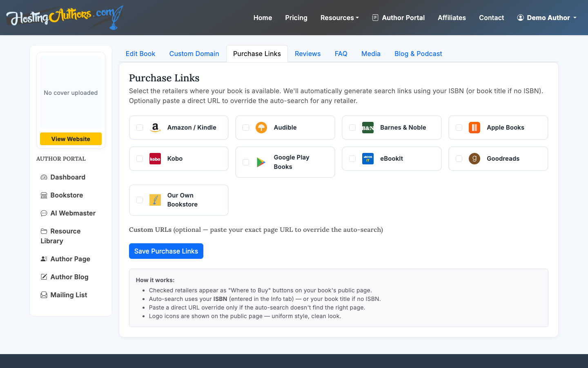Select the Purchase Links tab
The height and width of the screenshot is (368, 588).
coord(257,54)
